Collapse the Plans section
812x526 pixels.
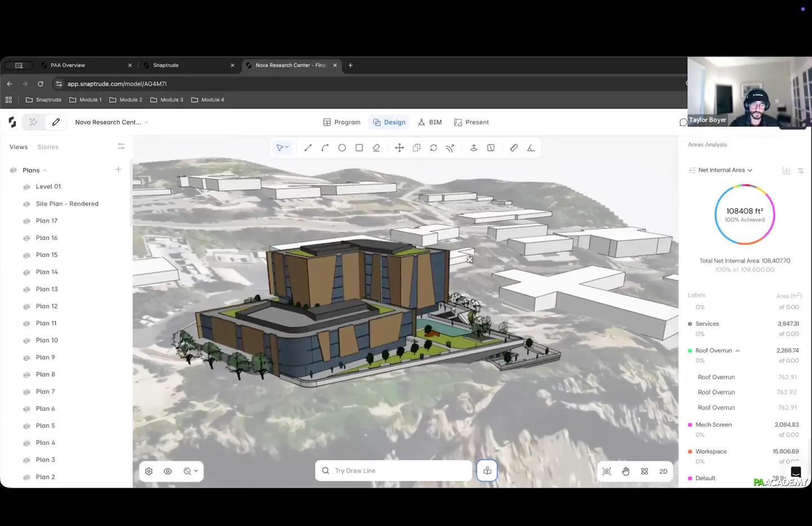click(45, 170)
